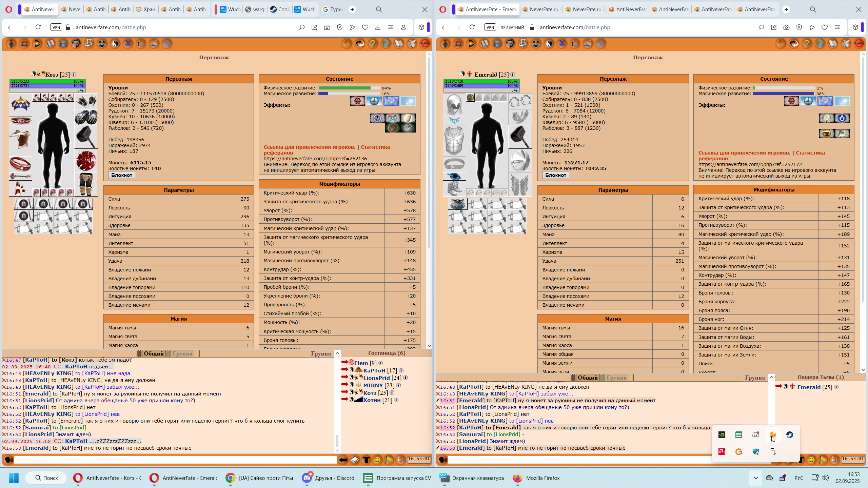Screen dimensions: 868x488
Task: Click cauldron icon in left game toolbar
Action: coord(63,44)
